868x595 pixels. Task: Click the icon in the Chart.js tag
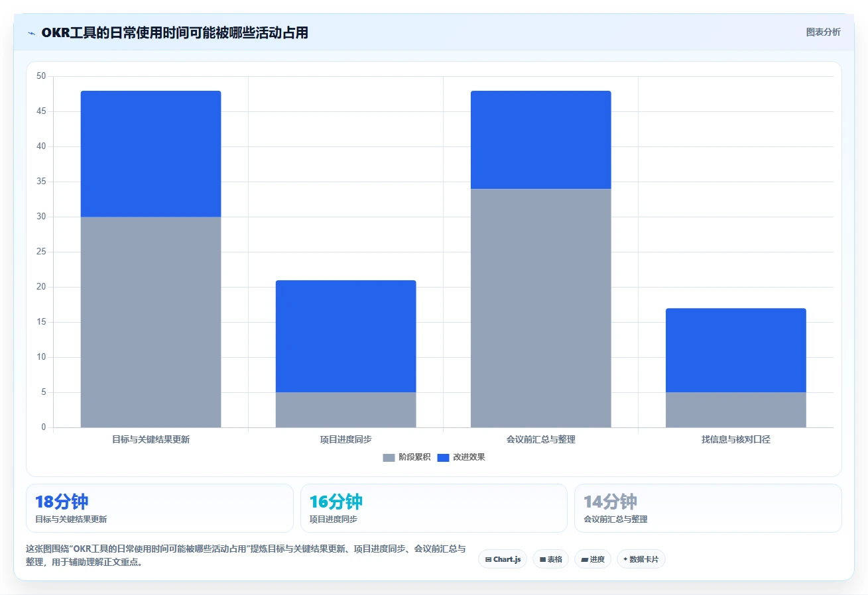click(488, 559)
